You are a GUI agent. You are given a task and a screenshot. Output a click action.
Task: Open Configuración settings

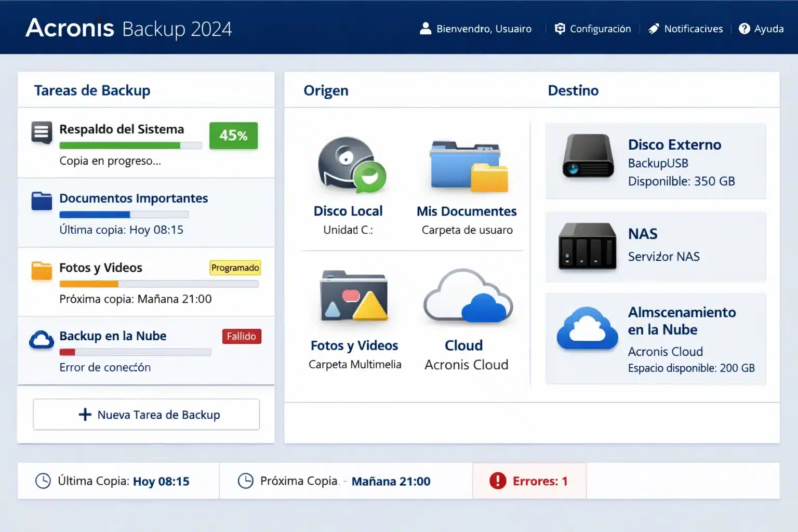coord(592,29)
